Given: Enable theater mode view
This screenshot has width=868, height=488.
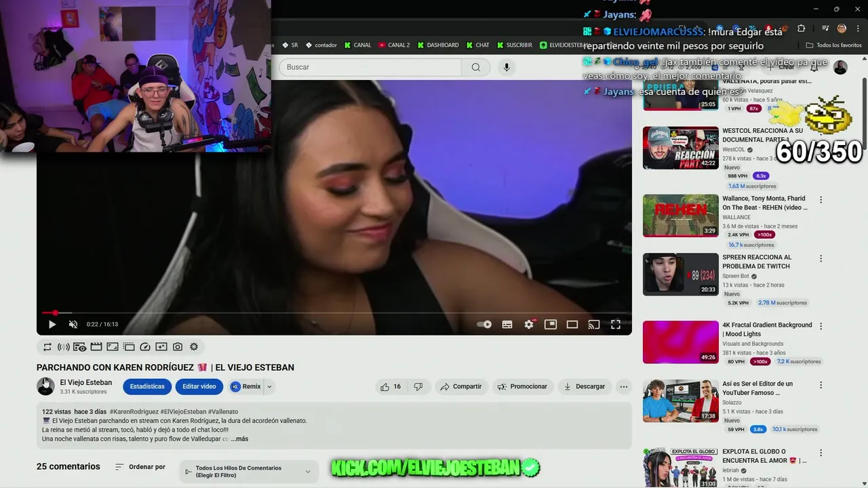Looking at the screenshot, I should click(572, 325).
